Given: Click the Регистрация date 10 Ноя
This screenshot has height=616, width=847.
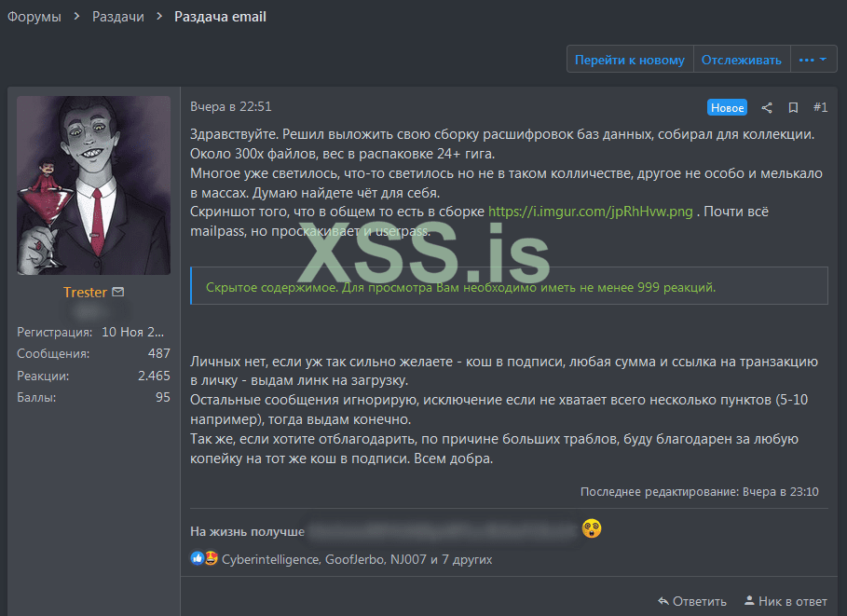Looking at the screenshot, I should coord(133,332).
